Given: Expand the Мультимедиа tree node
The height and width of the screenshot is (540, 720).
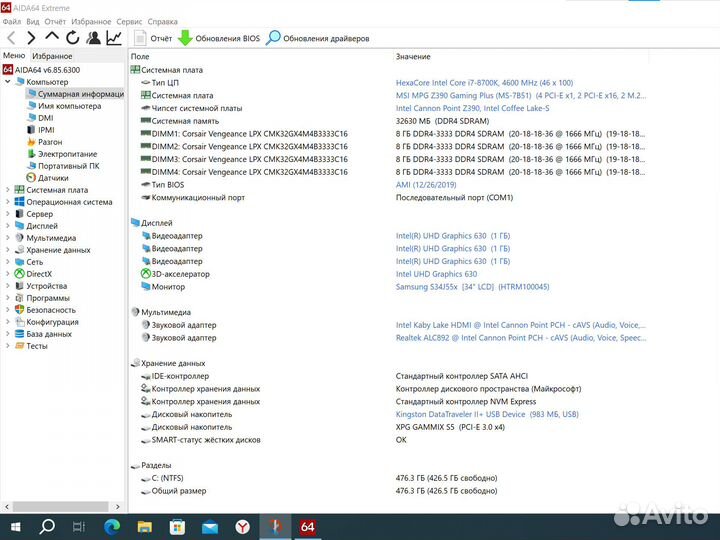Looking at the screenshot, I should 7,238.
